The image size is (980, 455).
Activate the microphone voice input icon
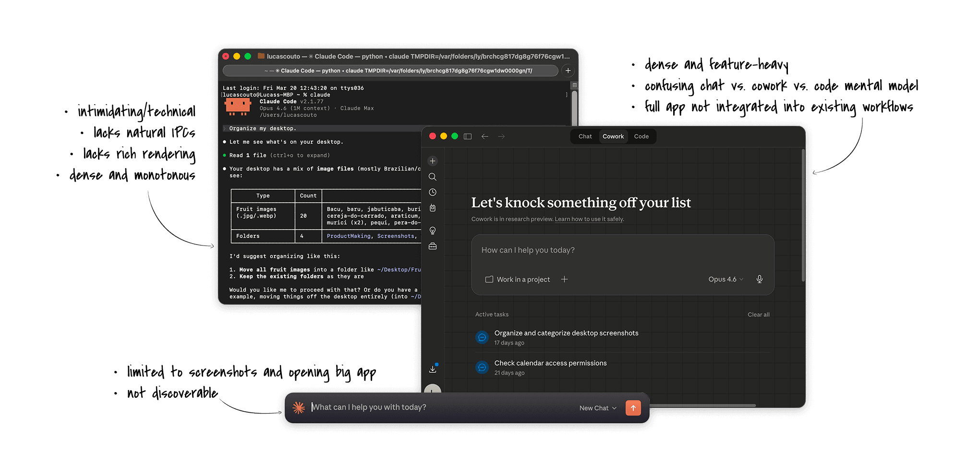tap(760, 279)
